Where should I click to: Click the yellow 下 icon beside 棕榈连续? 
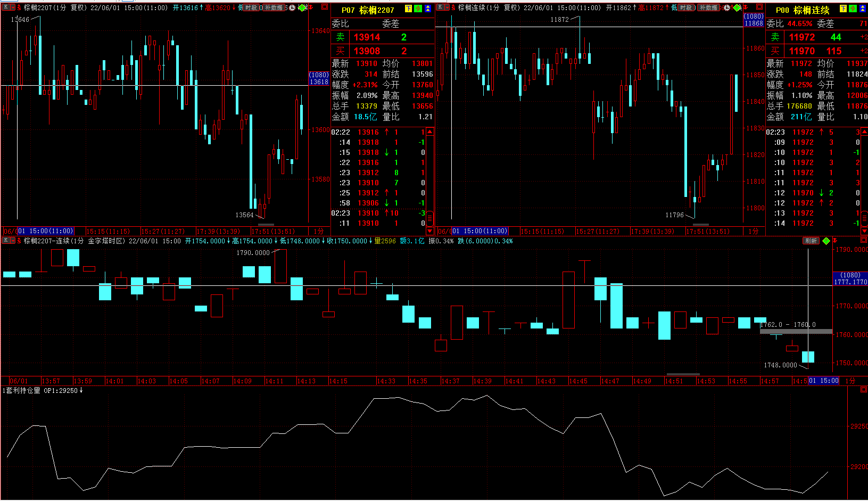click(x=844, y=9)
